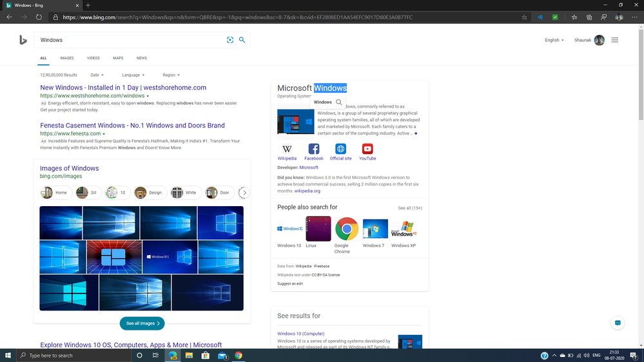Viewport: 644px width, 362px height.
Task: Click the browser address bar
Action: coord(288,17)
